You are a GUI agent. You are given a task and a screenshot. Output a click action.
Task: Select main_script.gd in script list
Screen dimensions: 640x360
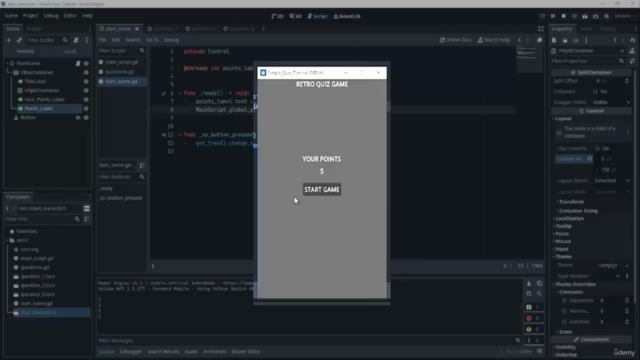pos(121,62)
